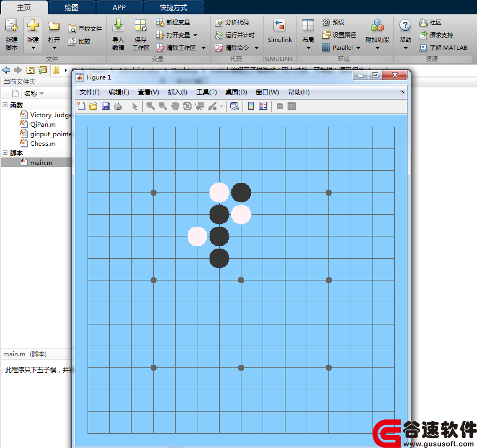Click Request Support (请求支持)
This screenshot has width=477, height=448.
click(x=436, y=35)
